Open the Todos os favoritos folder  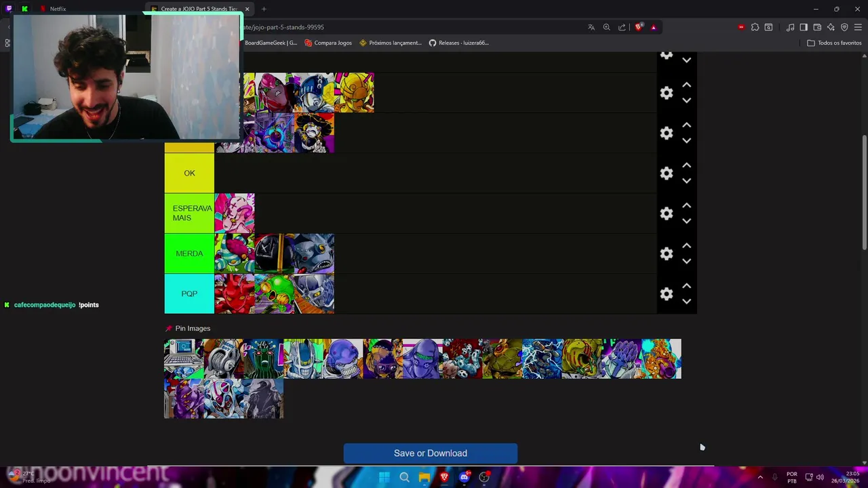coord(835,43)
